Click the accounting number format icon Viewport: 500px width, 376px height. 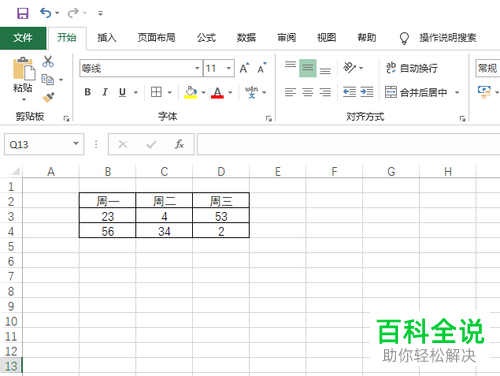(484, 92)
